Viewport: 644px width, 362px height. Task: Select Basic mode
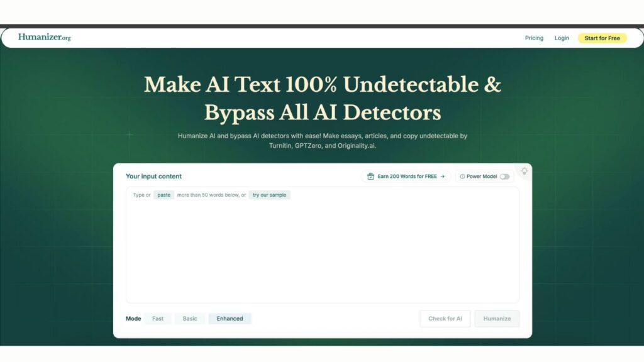pyautogui.click(x=190, y=319)
